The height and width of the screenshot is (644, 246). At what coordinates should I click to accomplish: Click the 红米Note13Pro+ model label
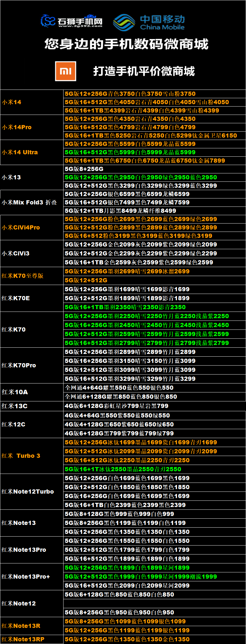26,577
